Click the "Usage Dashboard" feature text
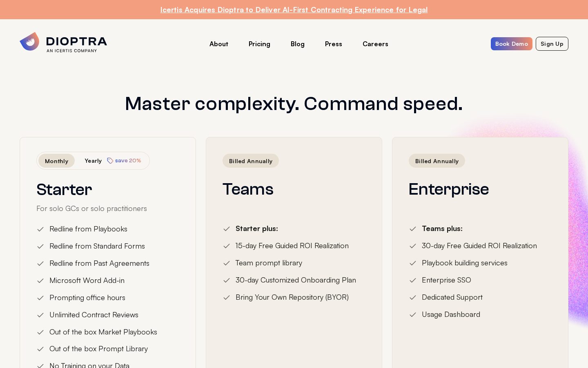The width and height of the screenshot is (588, 368). point(451,314)
